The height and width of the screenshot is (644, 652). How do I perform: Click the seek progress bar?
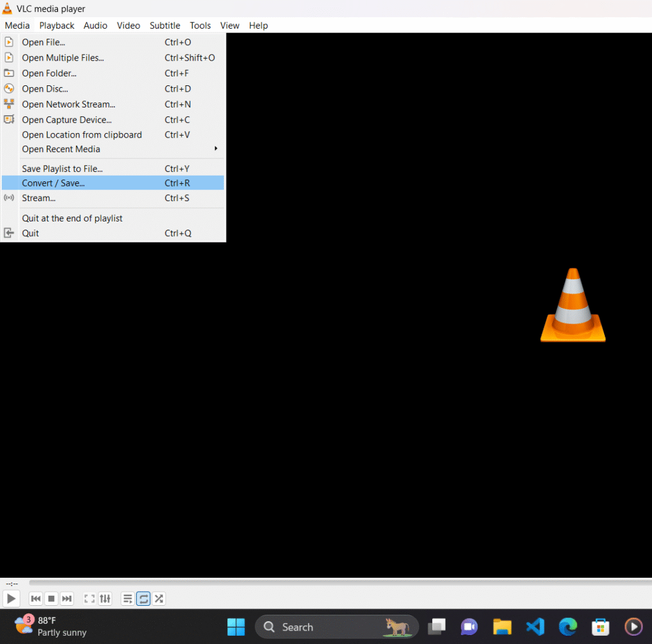click(340, 583)
